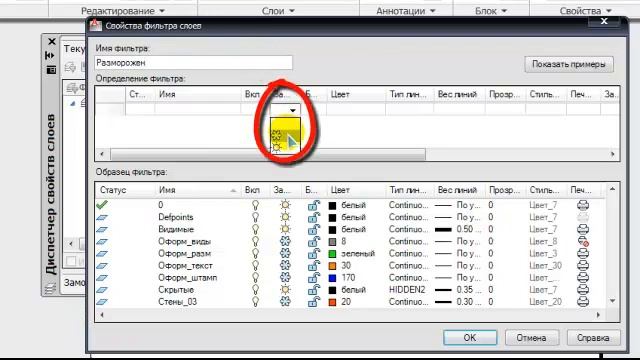640x360 pixels.
Task: Click the padlock icon for Оформ_разм
Action: pos(313,253)
